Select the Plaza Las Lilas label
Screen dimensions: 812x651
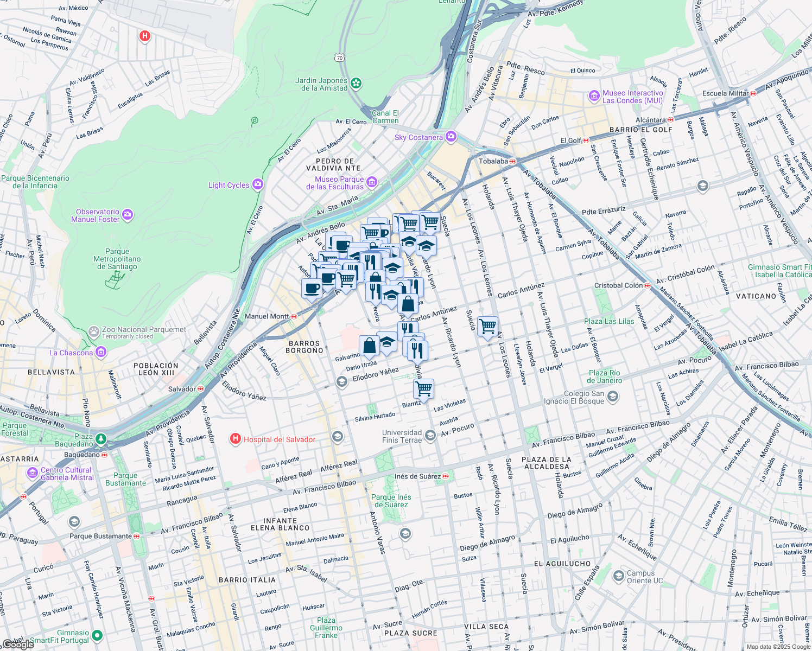[609, 322]
